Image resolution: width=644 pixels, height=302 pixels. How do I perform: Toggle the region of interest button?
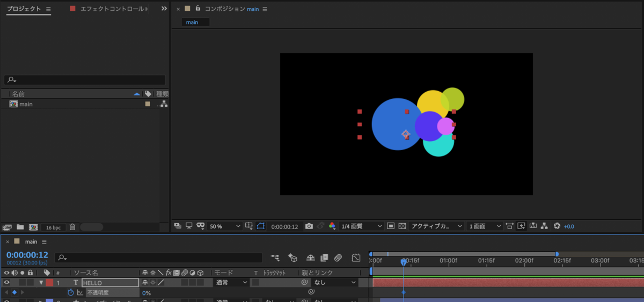pyautogui.click(x=391, y=226)
